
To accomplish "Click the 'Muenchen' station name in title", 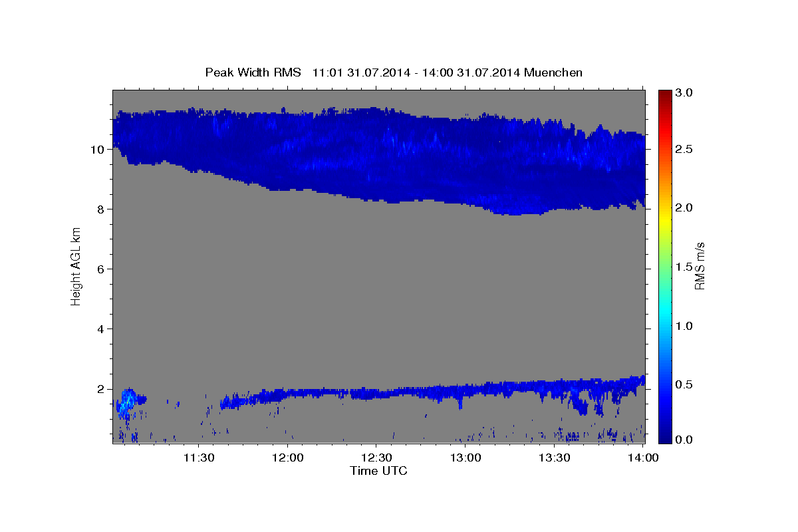I will (x=553, y=72).
